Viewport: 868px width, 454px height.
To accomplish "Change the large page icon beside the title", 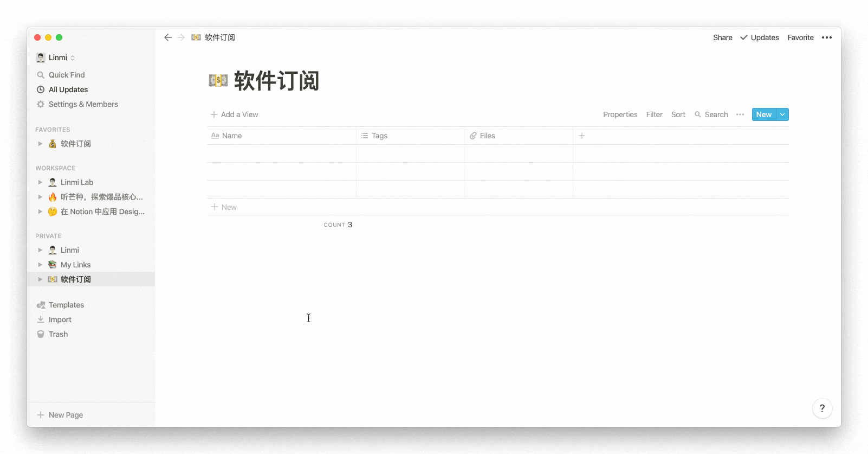I will (218, 81).
